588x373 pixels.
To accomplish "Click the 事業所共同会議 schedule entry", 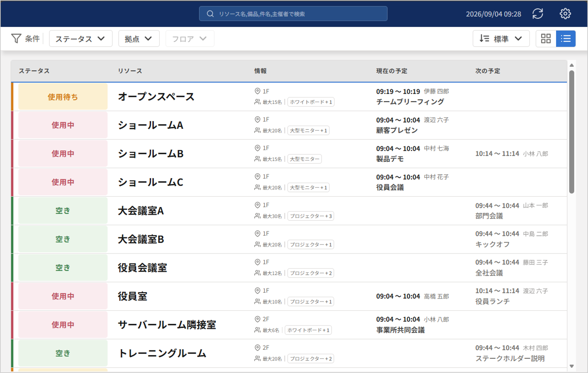I will [x=400, y=330].
